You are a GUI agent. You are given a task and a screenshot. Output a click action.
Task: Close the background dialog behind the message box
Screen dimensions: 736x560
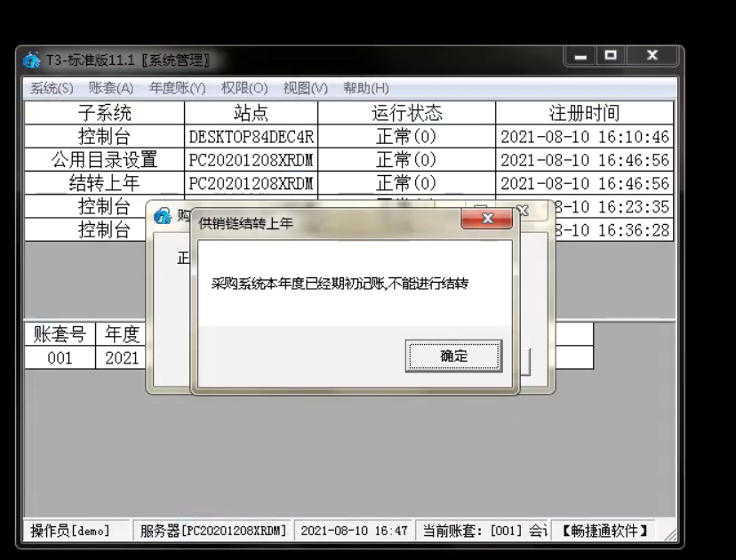[x=523, y=211]
